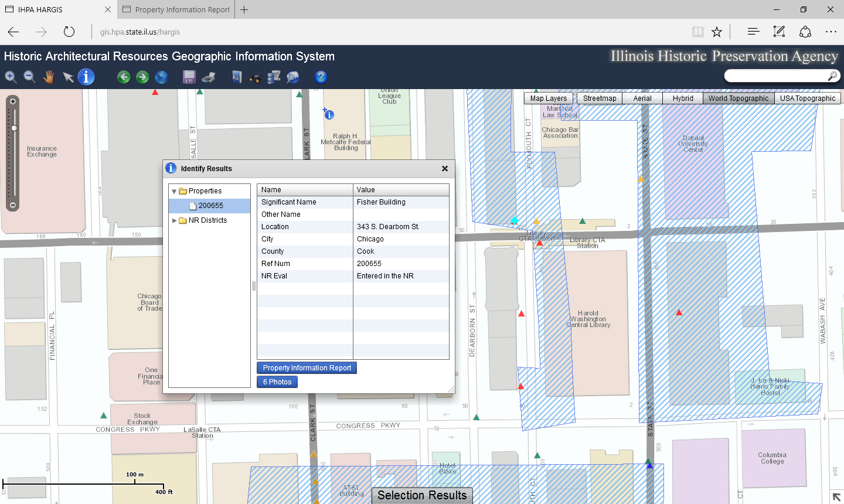Activate the pan hand tool

tap(49, 77)
